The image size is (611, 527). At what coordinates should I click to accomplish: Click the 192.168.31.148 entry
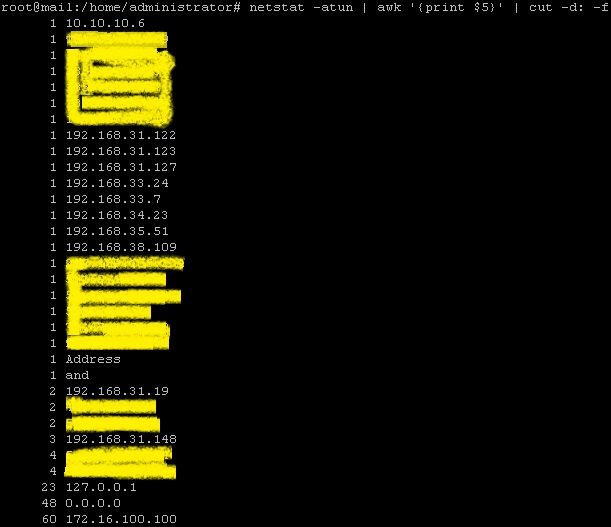click(x=121, y=439)
